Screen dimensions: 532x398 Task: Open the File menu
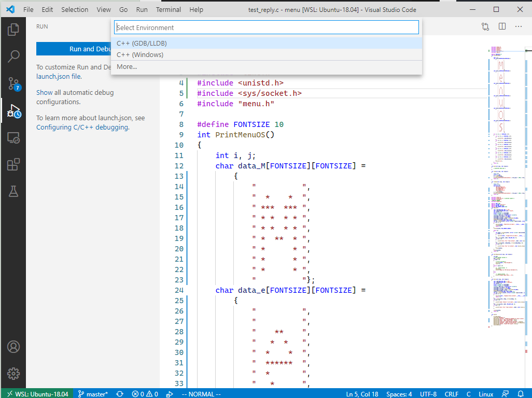click(x=28, y=9)
